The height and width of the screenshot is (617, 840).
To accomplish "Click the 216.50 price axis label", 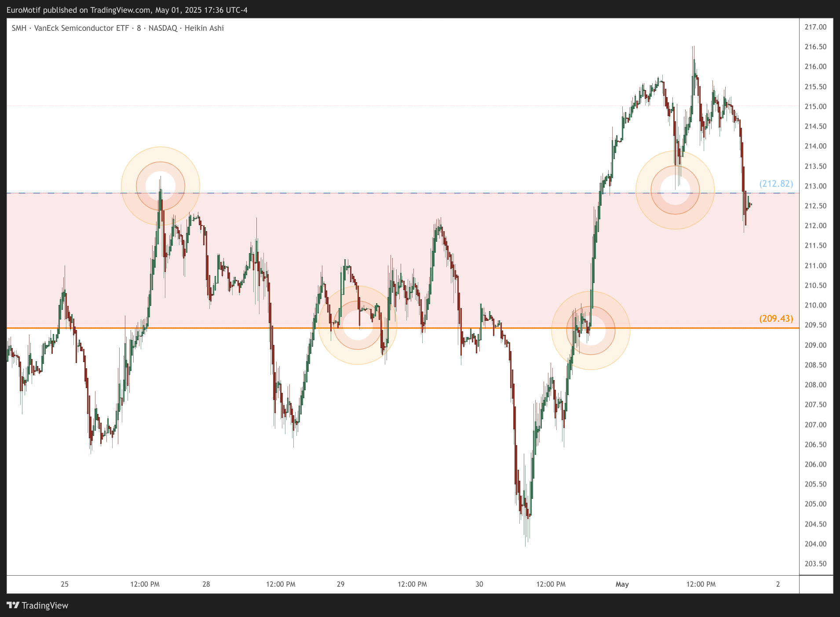I will [815, 47].
